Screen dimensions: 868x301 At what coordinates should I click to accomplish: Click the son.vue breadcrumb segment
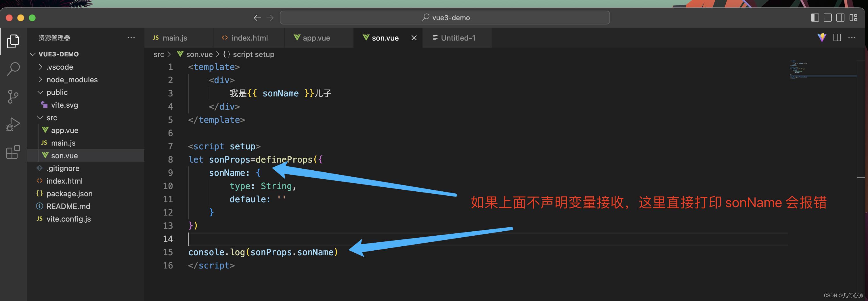click(x=195, y=54)
